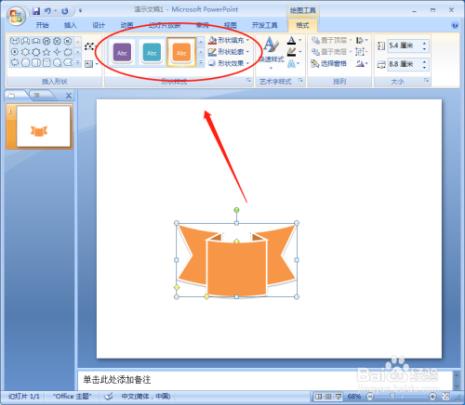
Task: Click the Office Button orb
Action: [x=17, y=15]
